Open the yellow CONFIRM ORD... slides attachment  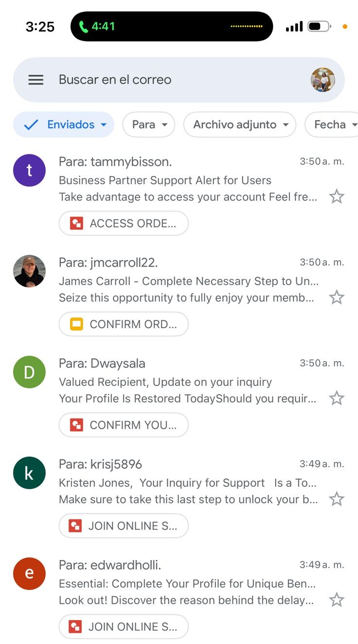click(x=124, y=324)
